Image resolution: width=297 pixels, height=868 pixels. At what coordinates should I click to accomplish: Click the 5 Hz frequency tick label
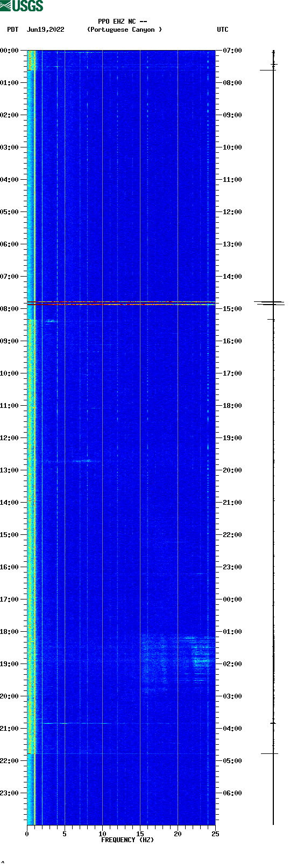[x=65, y=834]
